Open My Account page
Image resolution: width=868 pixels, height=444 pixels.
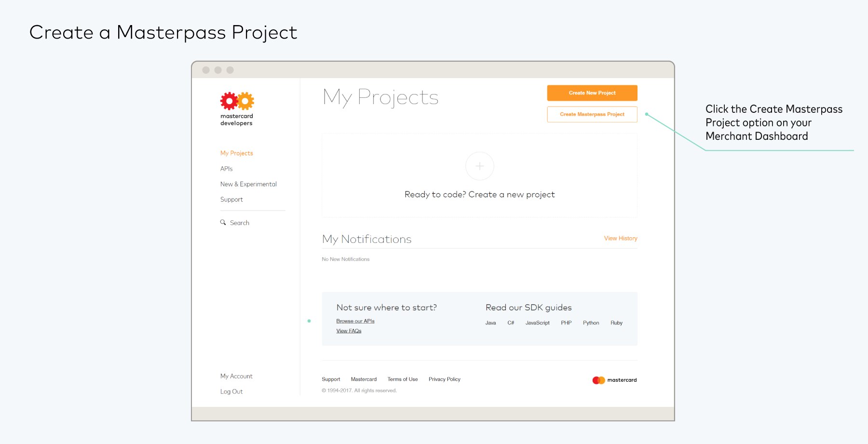click(x=236, y=376)
